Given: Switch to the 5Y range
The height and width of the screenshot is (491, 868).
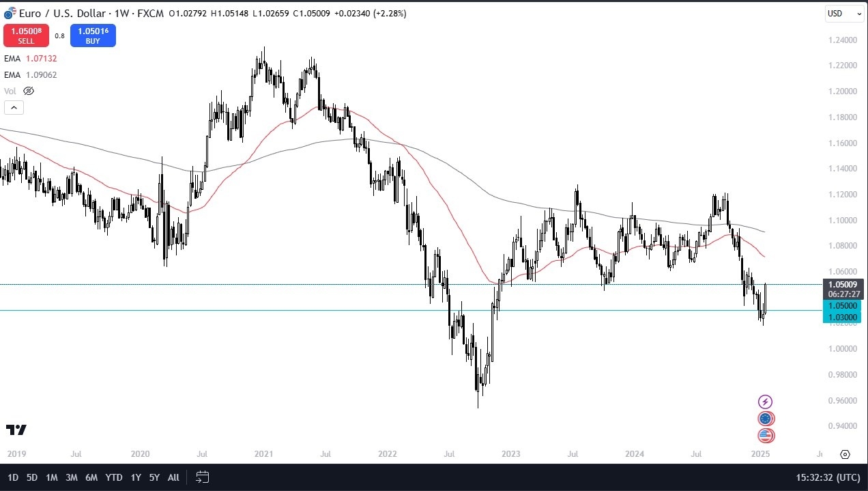Looking at the screenshot, I should (154, 477).
